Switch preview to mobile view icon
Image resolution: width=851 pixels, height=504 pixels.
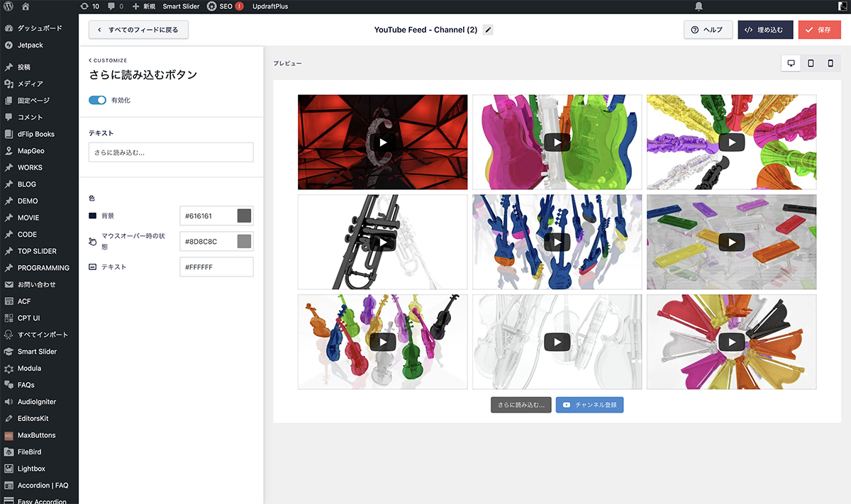(x=830, y=63)
